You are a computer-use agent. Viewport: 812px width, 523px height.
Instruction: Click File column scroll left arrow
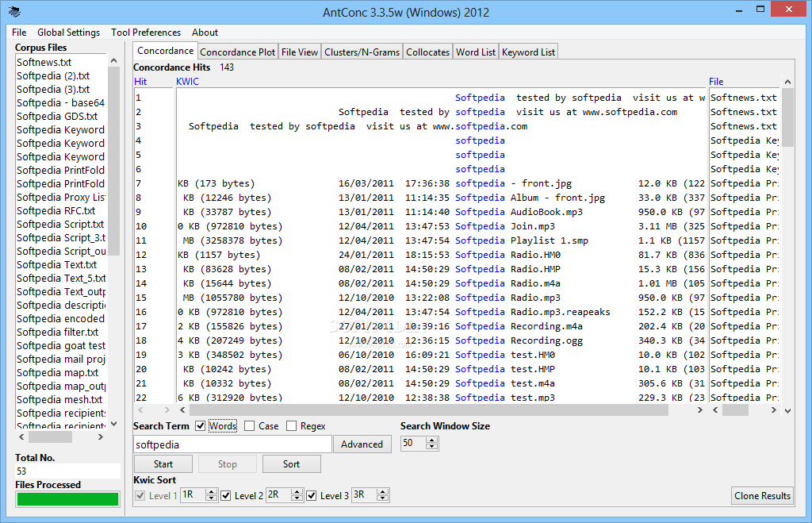pyautogui.click(x=715, y=410)
